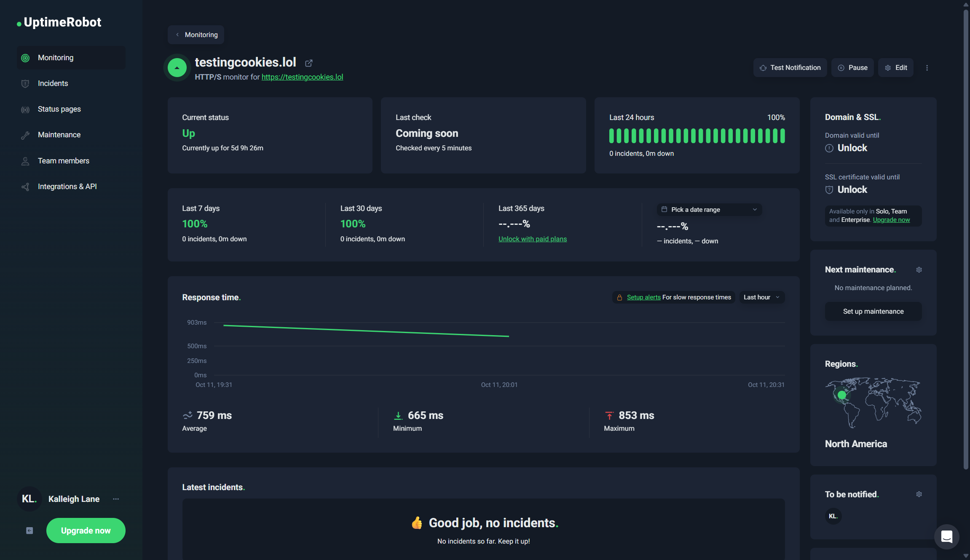
Task: Open the Pick a date range dropdown
Action: (709, 209)
